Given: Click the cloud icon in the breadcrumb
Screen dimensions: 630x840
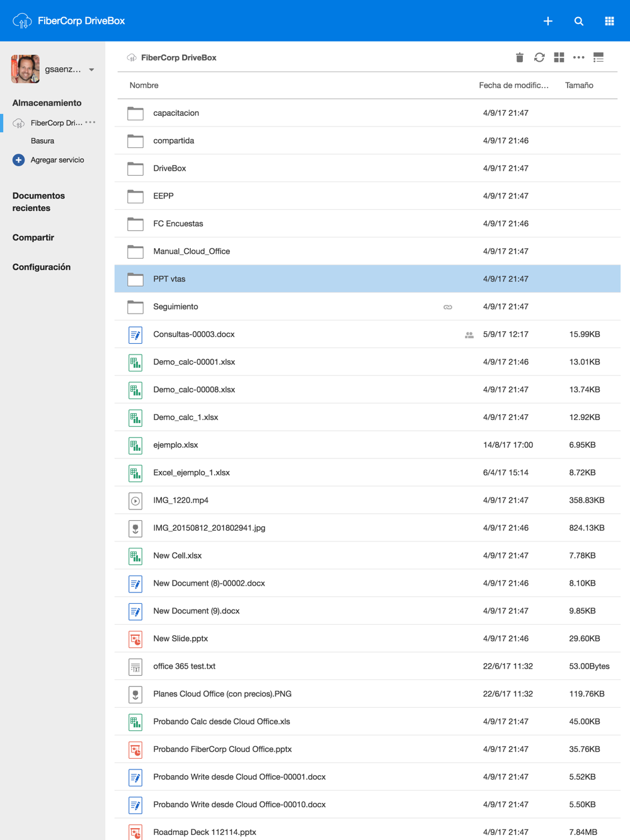Looking at the screenshot, I should click(x=132, y=57).
